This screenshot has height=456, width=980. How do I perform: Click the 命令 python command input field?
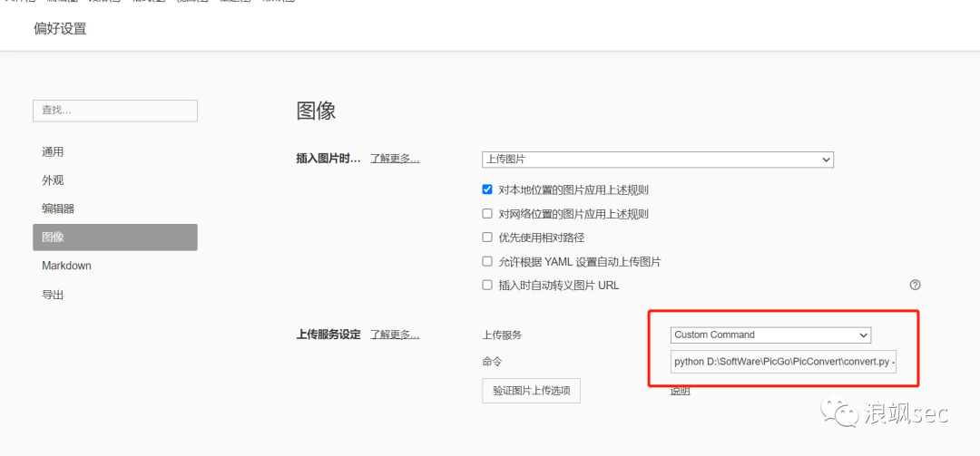[x=784, y=362]
